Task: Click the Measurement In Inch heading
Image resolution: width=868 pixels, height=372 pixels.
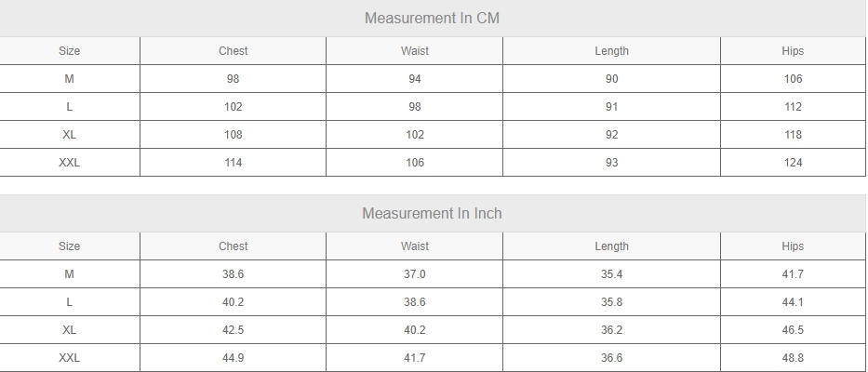Action: 432,214
